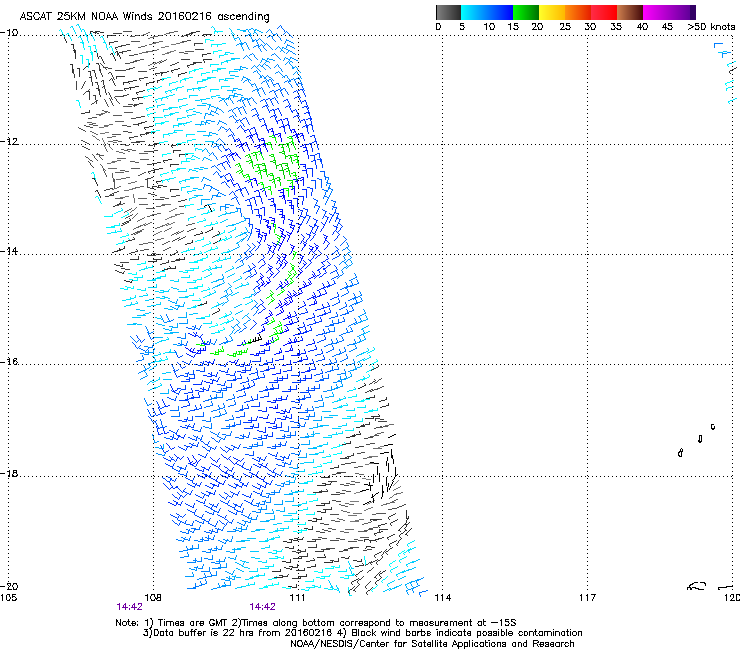Image resolution: width=740 pixels, height=650 pixels.
Task: Click the "40" legend label
Action: point(642,26)
